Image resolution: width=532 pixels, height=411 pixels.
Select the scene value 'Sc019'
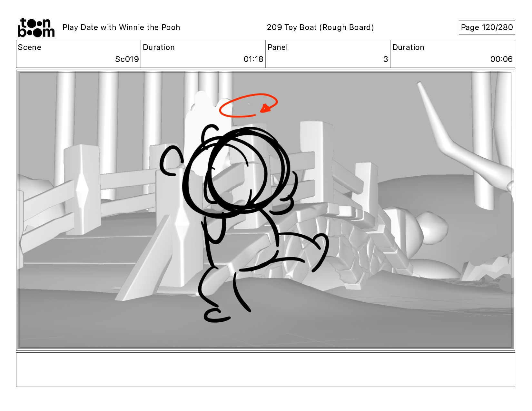(127, 59)
